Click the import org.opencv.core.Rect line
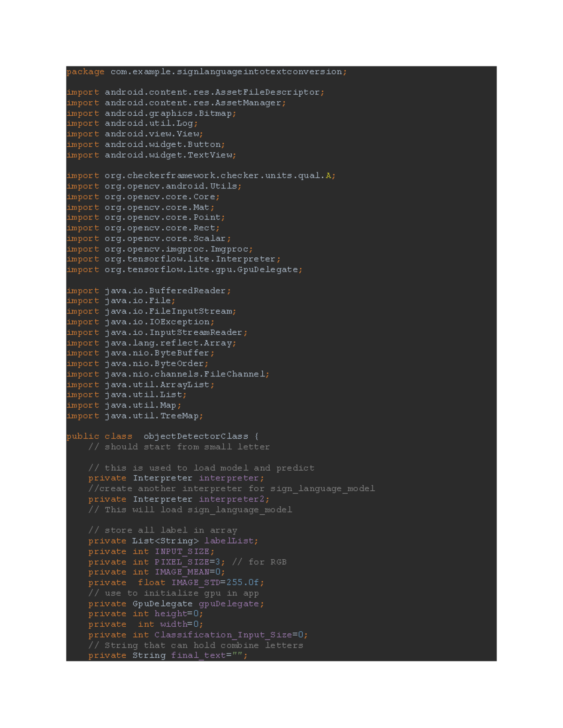The image size is (563, 728). point(143,228)
